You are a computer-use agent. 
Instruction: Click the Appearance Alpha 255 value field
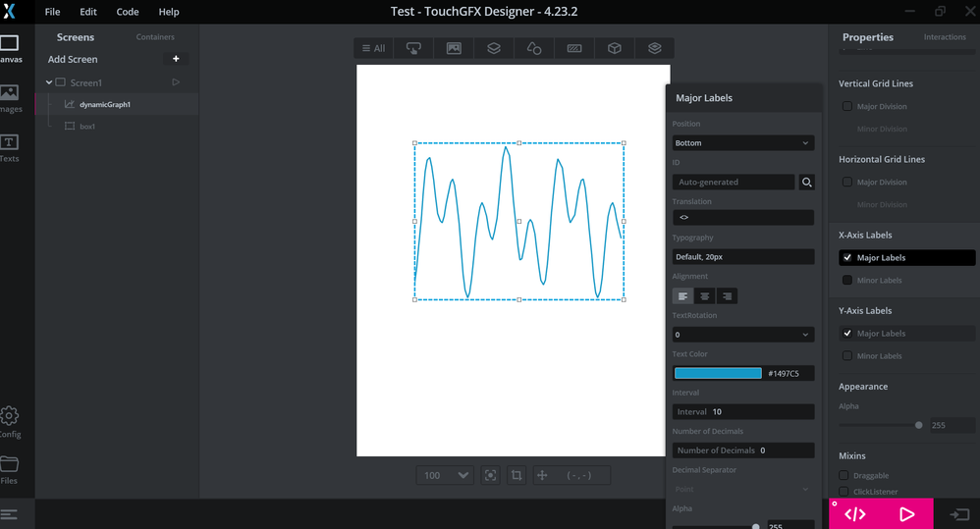tap(952, 425)
